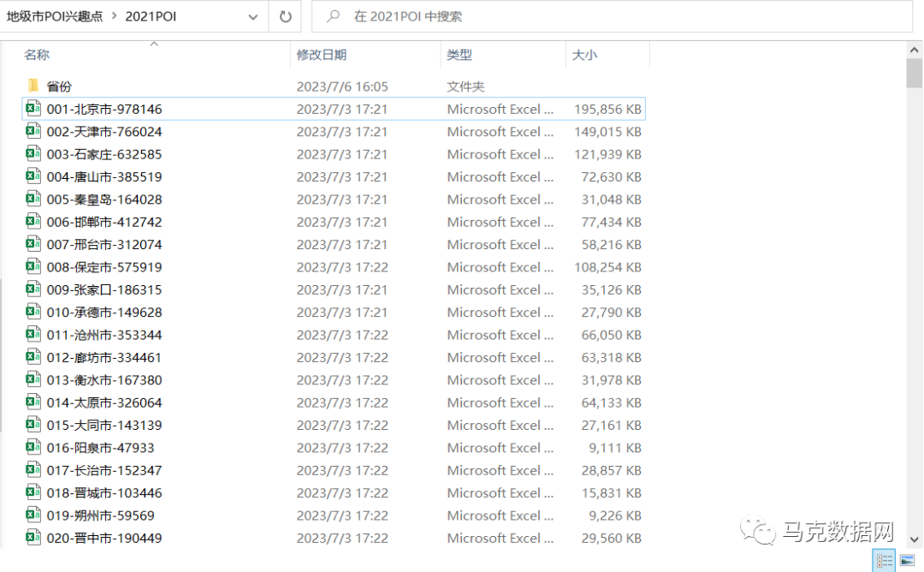This screenshot has height=572, width=924.
Task: Click Excel icon of 005-秦皇岛-164028
Action: 33,199
